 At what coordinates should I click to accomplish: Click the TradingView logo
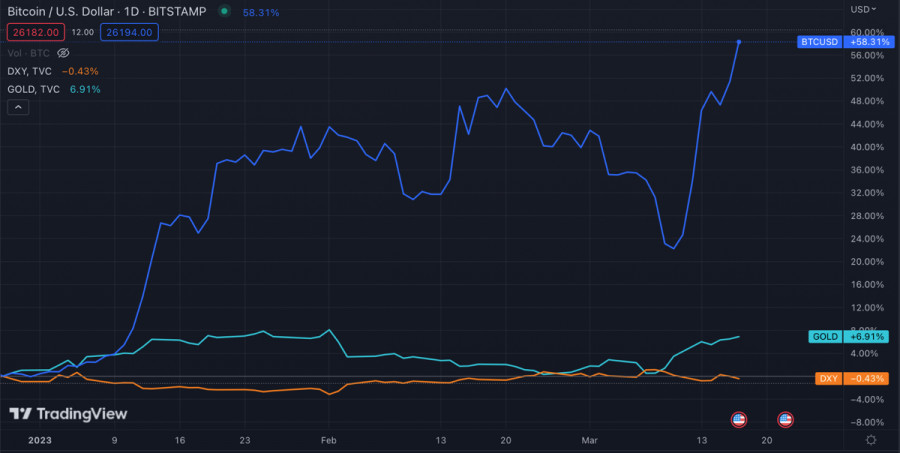point(68,413)
